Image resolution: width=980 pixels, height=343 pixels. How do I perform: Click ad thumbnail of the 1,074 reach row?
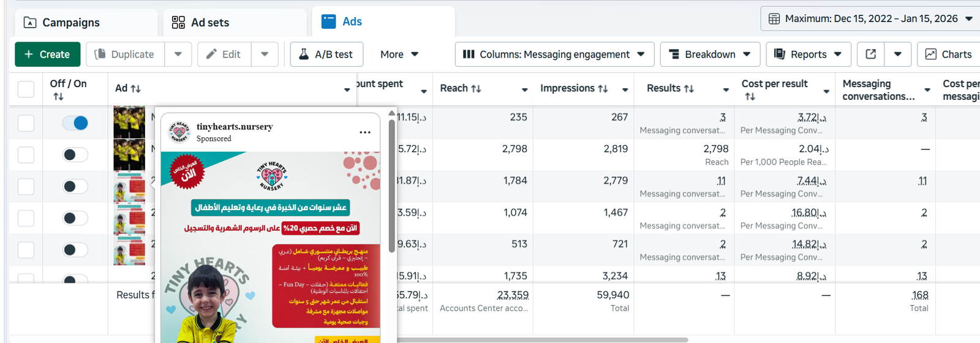(x=129, y=219)
